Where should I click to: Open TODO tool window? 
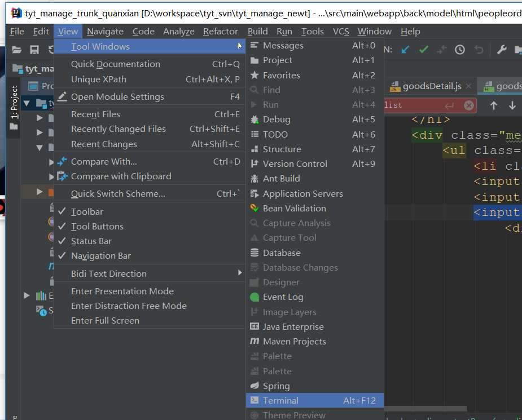pos(314,134)
